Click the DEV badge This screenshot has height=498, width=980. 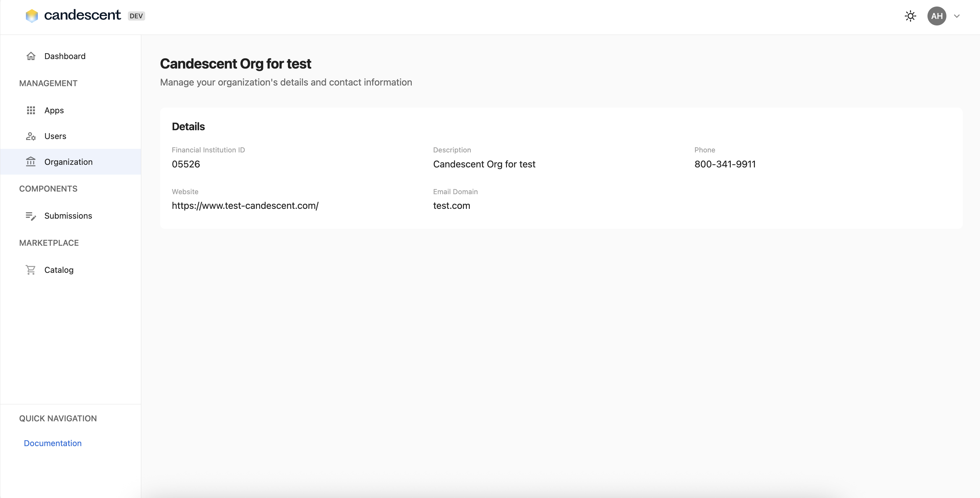(x=136, y=16)
